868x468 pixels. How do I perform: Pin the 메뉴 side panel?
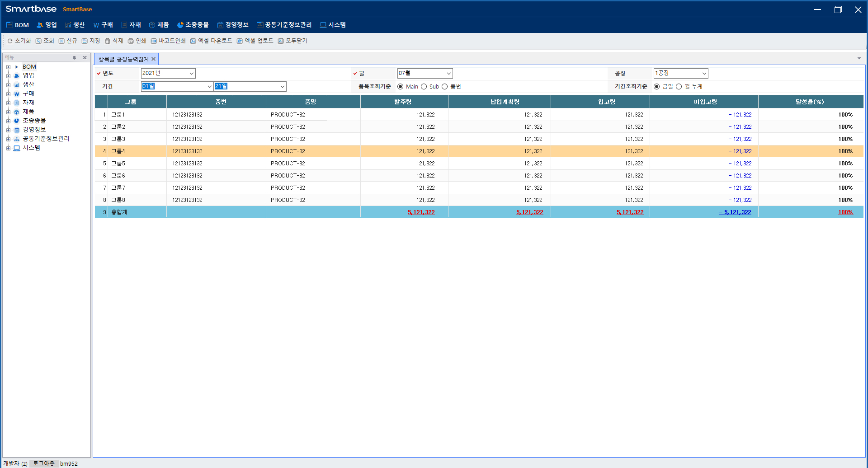coord(75,58)
